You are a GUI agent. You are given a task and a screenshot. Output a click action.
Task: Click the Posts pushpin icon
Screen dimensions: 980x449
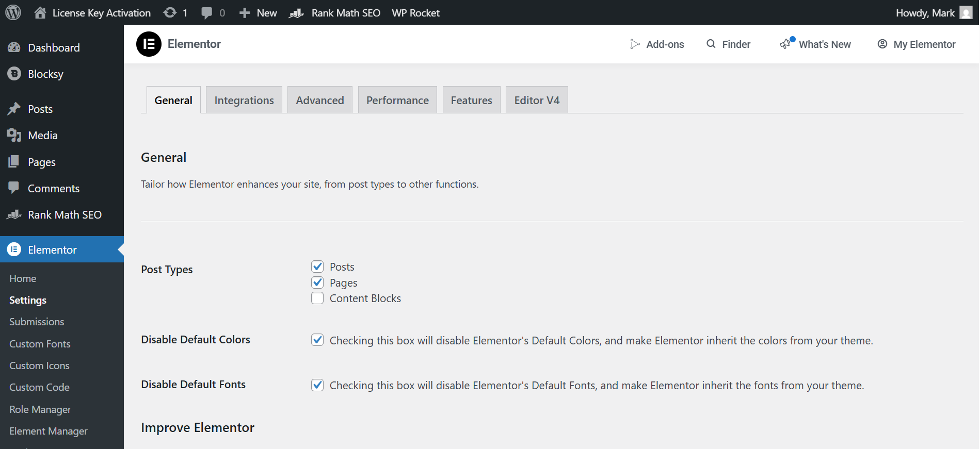point(14,109)
